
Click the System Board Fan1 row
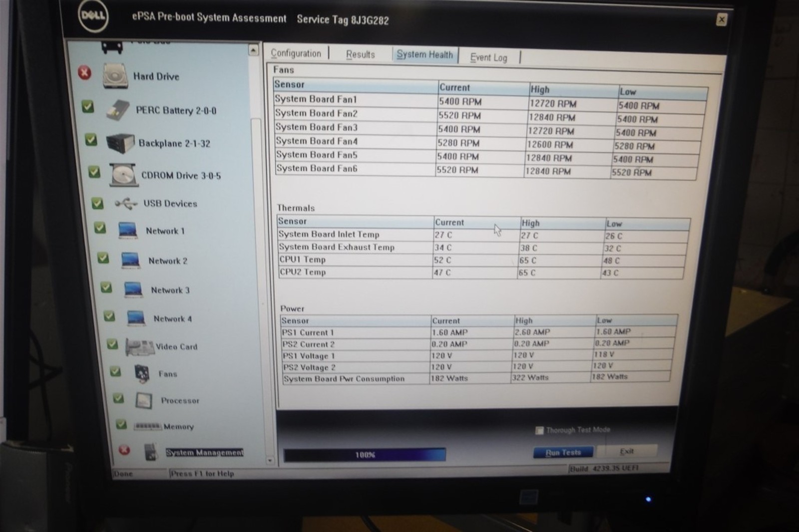tap(490, 102)
